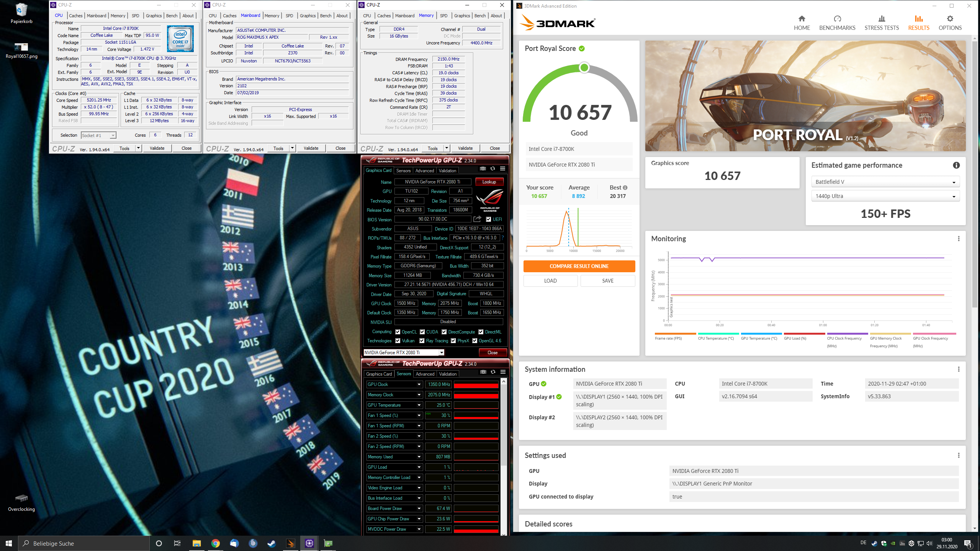This screenshot has height=551, width=980.
Task: Open hamburger menu in upper GPU-Z window
Action: 502,169
